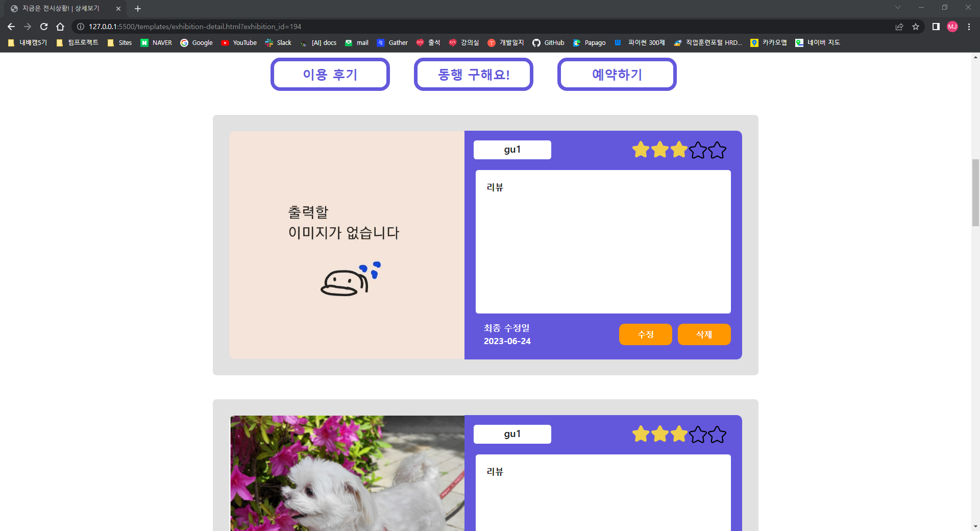Open the Google bookmark
980x531 pixels.
tap(197, 43)
